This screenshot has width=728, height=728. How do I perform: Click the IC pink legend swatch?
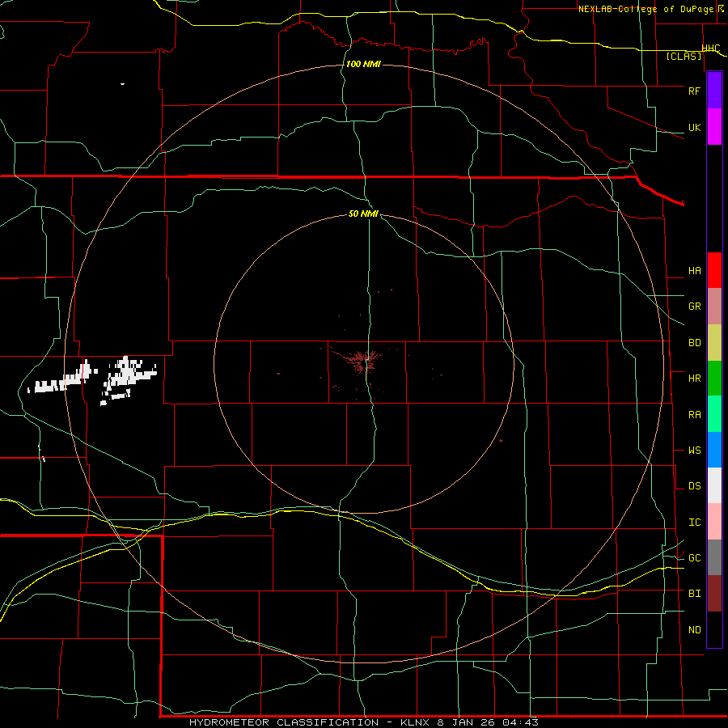tap(714, 522)
